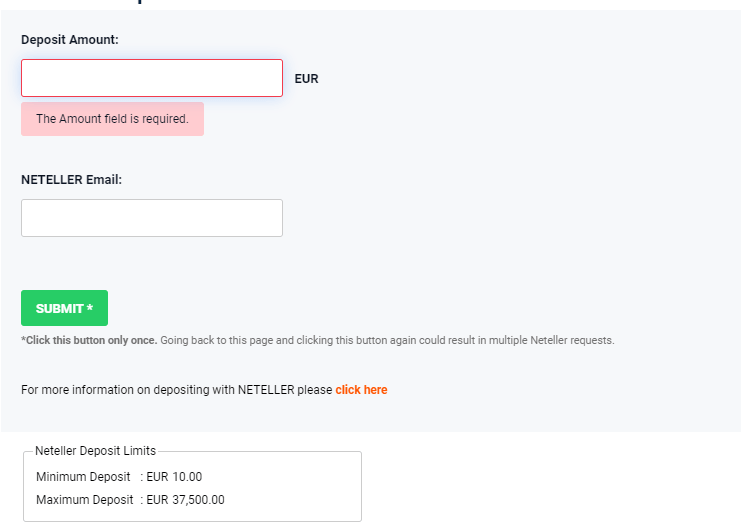Select the "Neteller Deposit Limits" legend title
The image size is (743, 527).
pos(95,451)
